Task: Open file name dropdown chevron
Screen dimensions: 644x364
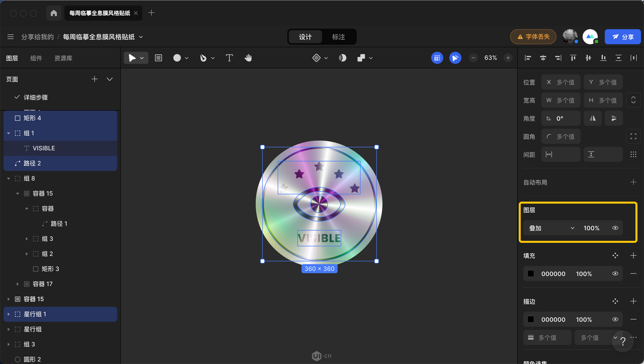Action: pos(141,37)
